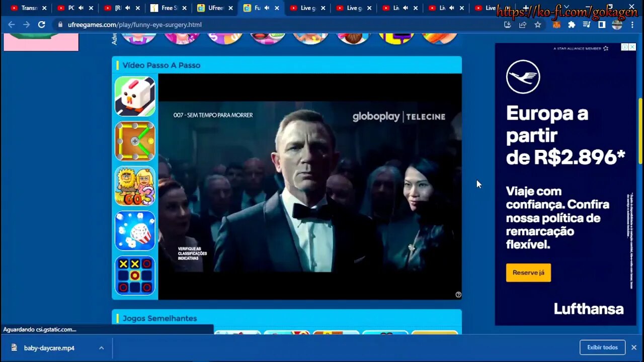The image size is (644, 362).
Task: Click the globoplay Telecine logo in video
Action: tap(399, 117)
